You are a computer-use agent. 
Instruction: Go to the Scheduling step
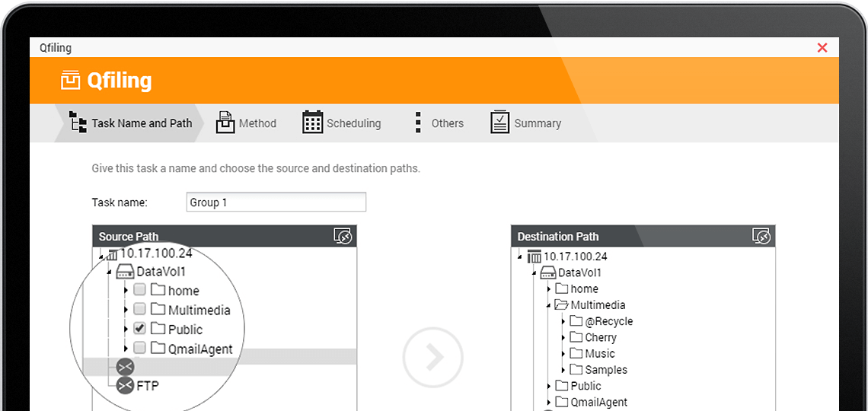342,123
